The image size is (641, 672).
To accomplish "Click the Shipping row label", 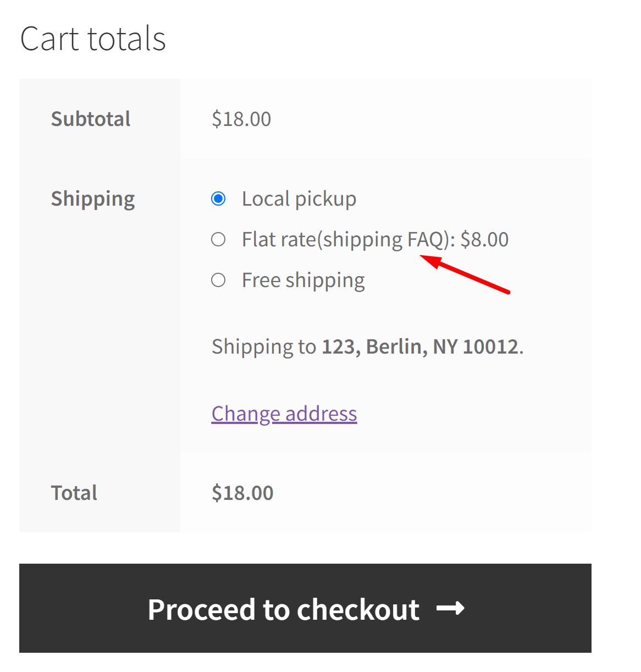I will click(x=92, y=199).
